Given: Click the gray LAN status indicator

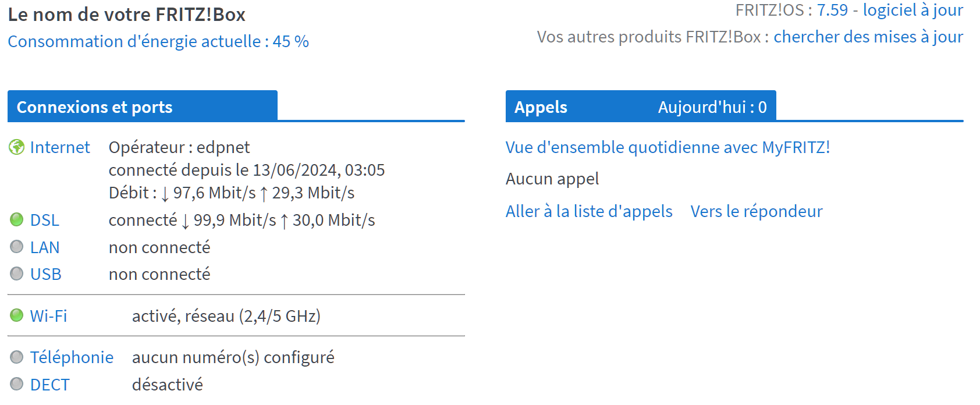Looking at the screenshot, I should (17, 247).
